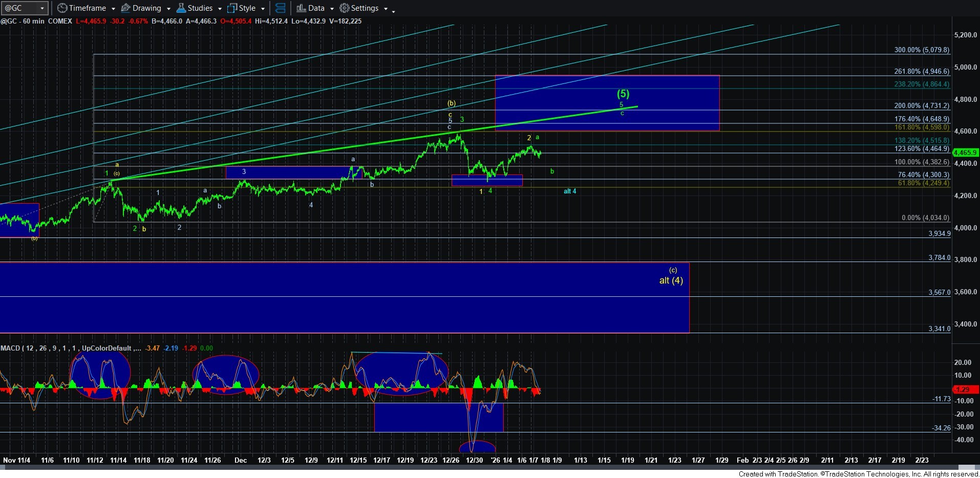Click into the @GC symbol input field
The width and height of the screenshot is (980, 478).
click(x=19, y=8)
